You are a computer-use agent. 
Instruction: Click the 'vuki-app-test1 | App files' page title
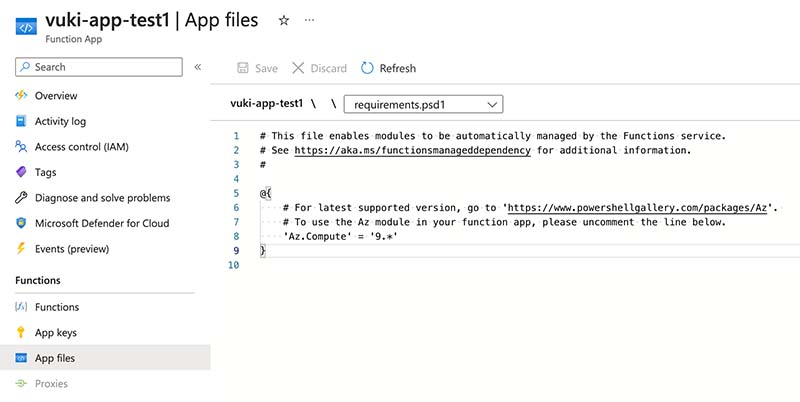(152, 20)
